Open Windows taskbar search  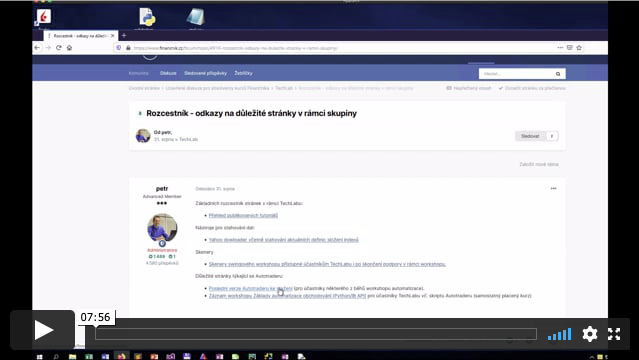56,357
